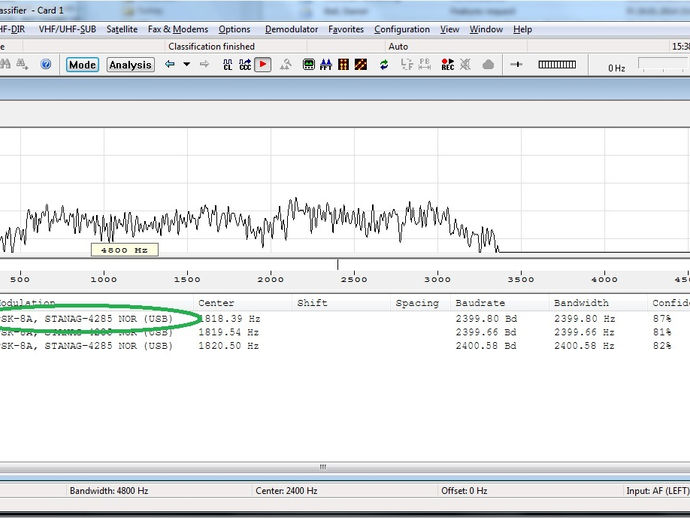Click the signal level bar meter

[557, 65]
